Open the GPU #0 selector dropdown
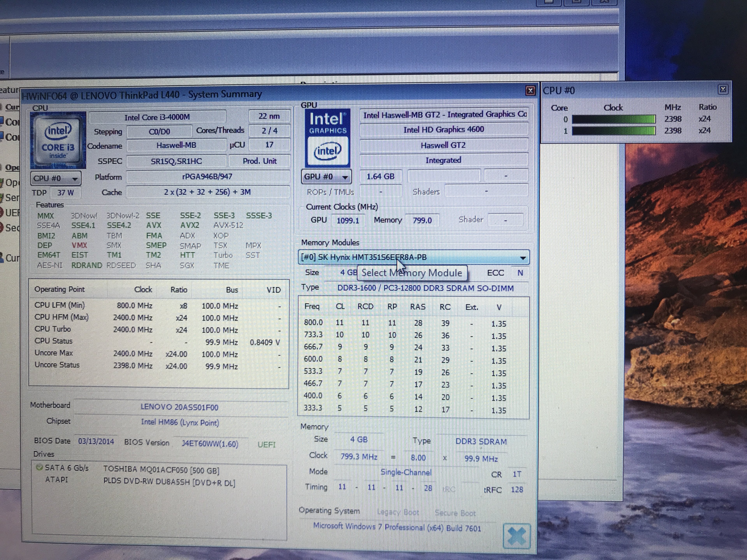Viewport: 747px width, 560px height. point(326,177)
